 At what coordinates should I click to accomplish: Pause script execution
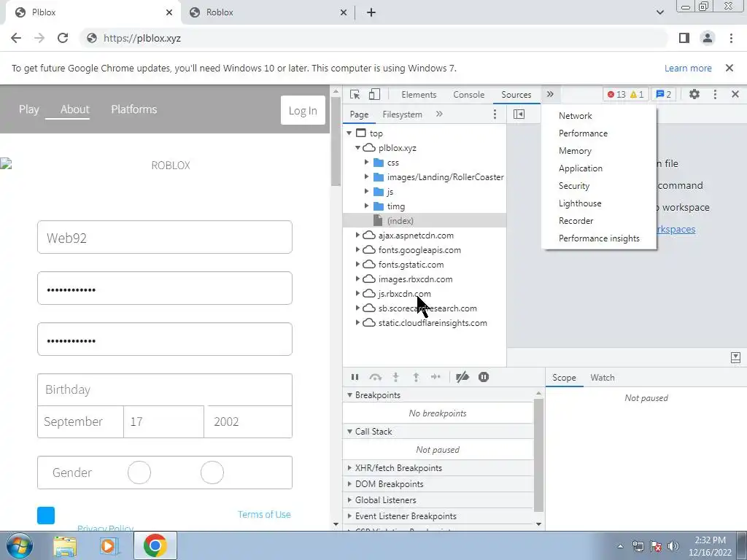pyautogui.click(x=355, y=377)
